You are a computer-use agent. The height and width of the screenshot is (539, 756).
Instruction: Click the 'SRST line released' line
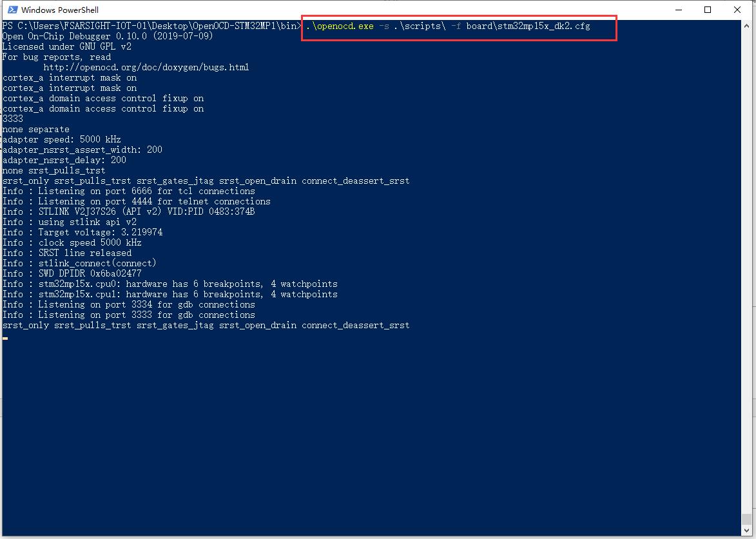(x=67, y=253)
